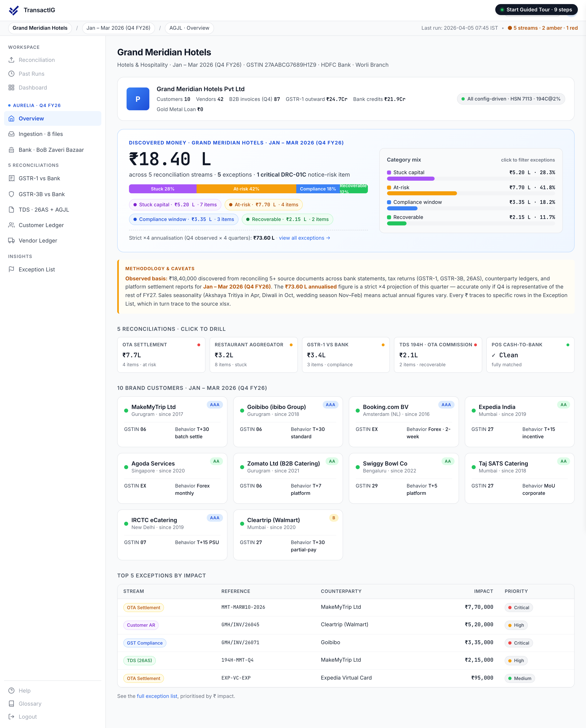Click the Glossary book icon
The height and width of the screenshot is (728, 586).
click(x=11, y=704)
